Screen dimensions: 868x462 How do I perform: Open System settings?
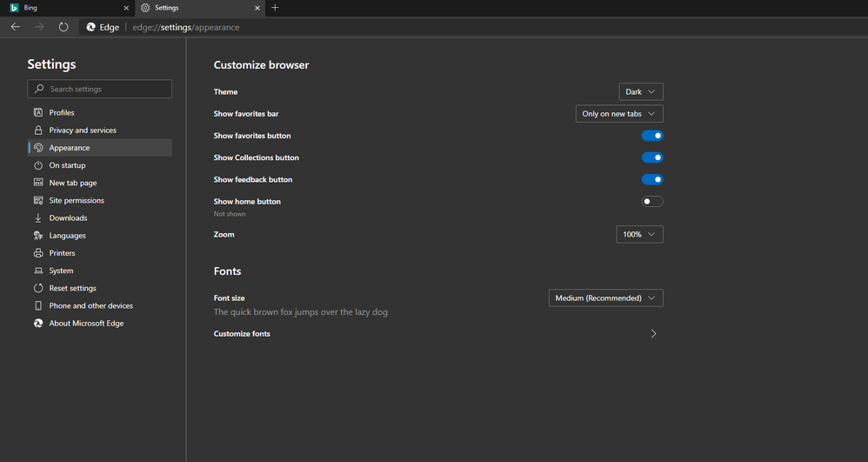pyautogui.click(x=100, y=271)
